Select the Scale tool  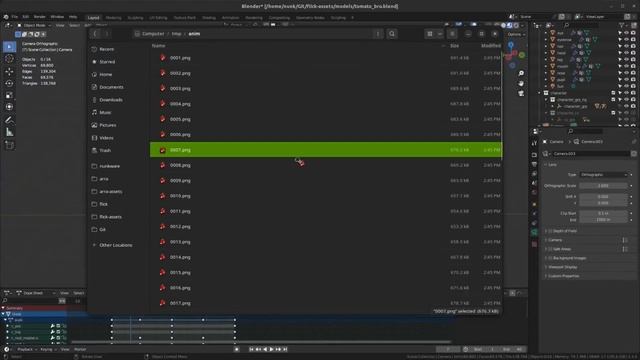coord(9,95)
